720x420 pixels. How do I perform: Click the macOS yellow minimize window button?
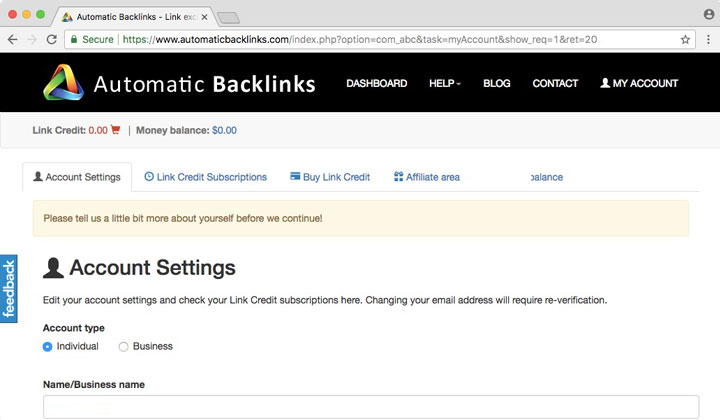point(27,14)
